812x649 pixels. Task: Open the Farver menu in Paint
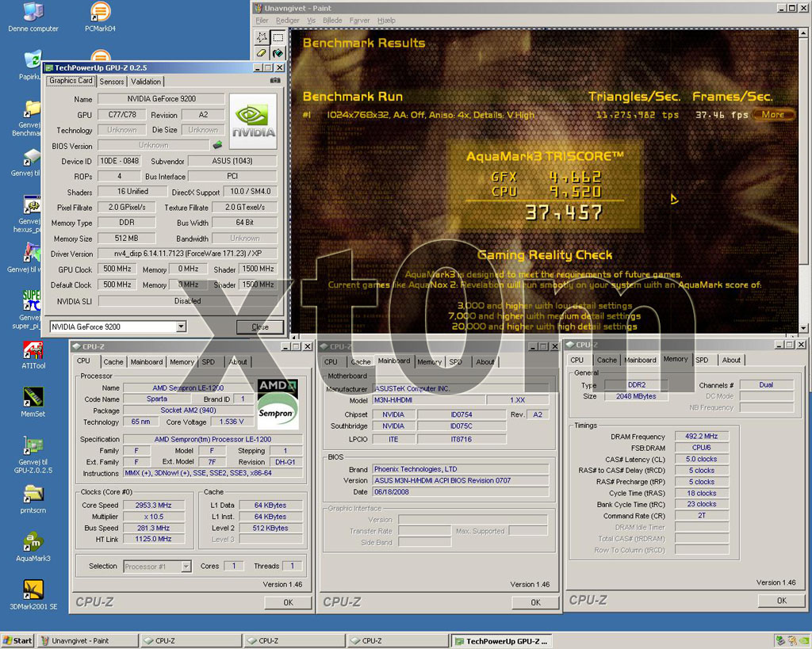359,20
